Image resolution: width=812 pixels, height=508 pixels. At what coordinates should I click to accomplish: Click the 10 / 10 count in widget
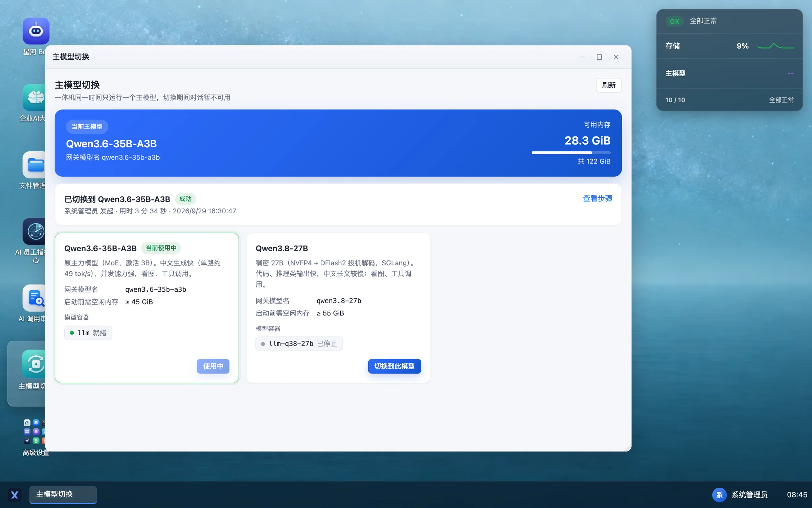coord(675,100)
